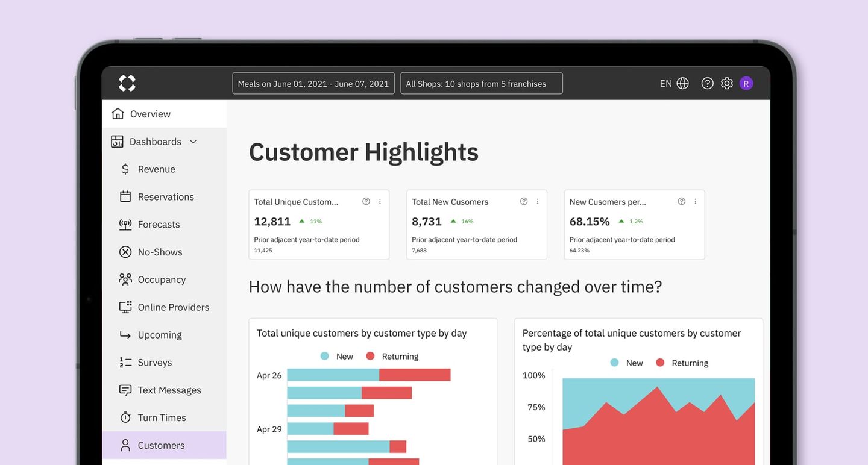Click the Forecasts antenna icon

125,224
